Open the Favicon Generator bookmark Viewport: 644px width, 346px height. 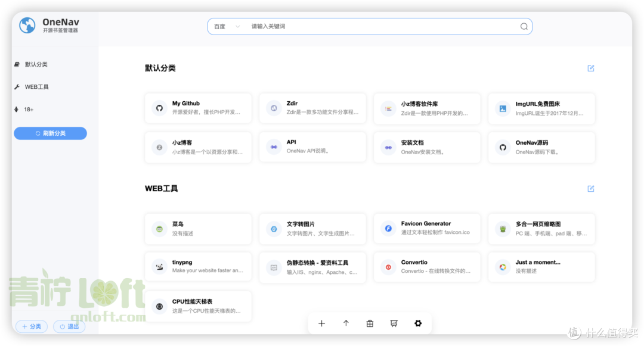pos(427,229)
